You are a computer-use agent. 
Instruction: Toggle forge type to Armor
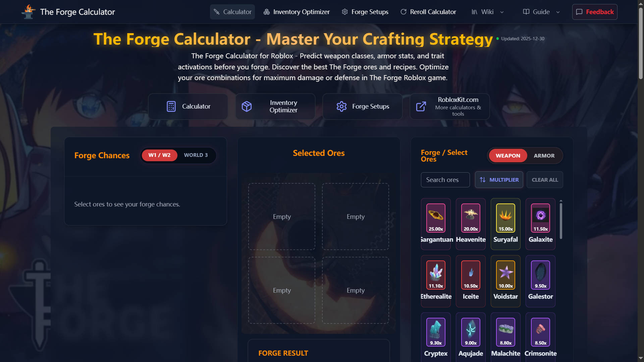click(x=544, y=156)
